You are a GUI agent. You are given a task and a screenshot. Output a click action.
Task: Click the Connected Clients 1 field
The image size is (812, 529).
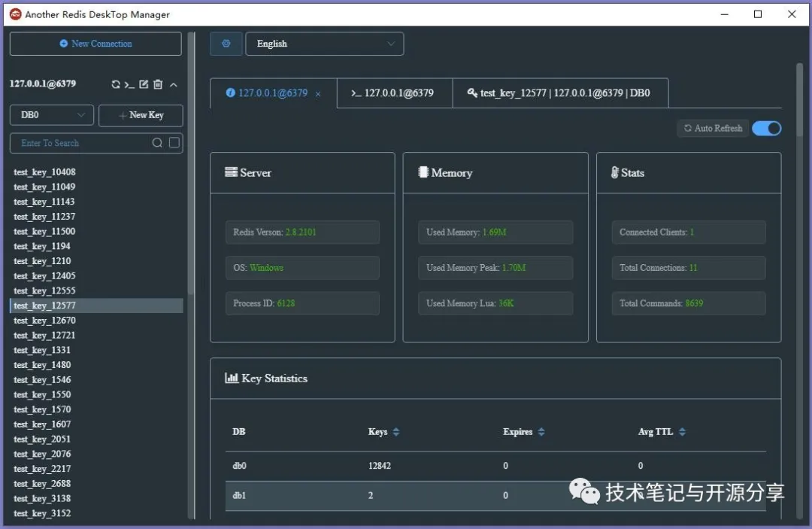pyautogui.click(x=688, y=232)
